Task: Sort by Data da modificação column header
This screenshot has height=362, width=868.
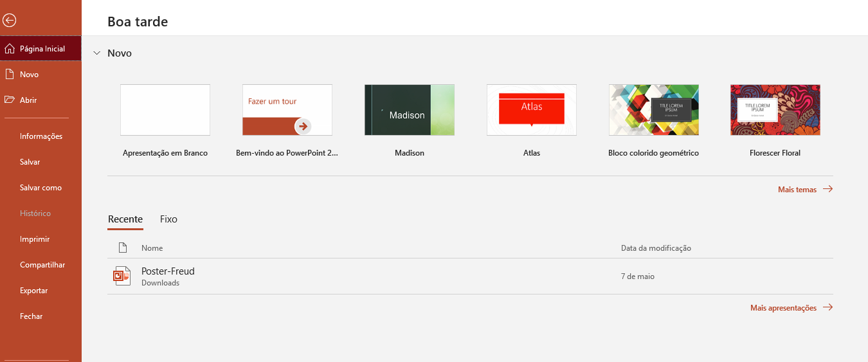Action: (656, 248)
